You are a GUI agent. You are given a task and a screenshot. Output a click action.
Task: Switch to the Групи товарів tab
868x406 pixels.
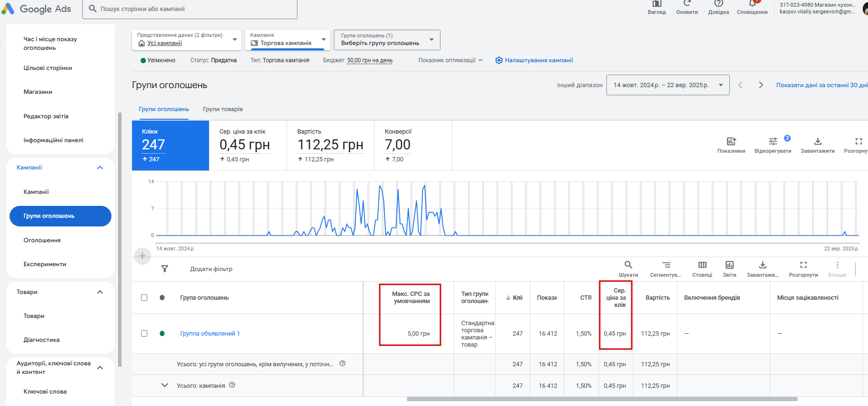[x=223, y=109]
